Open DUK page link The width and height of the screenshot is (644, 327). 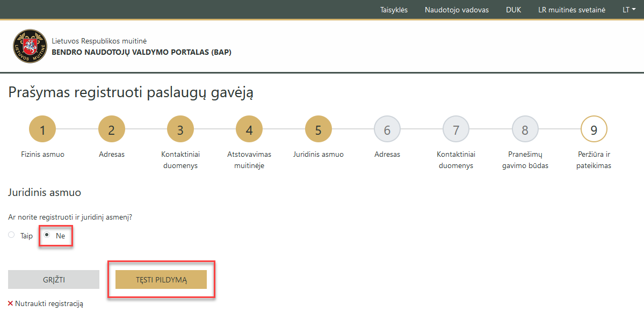(x=513, y=10)
